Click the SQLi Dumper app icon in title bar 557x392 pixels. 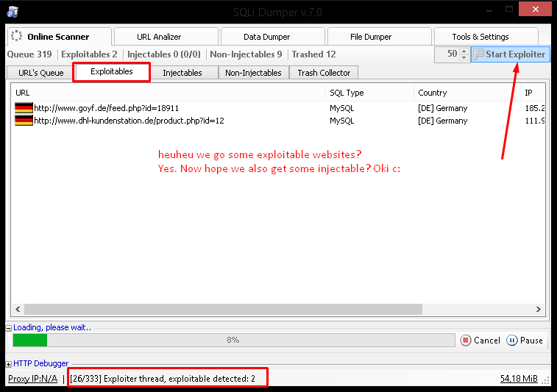(x=13, y=11)
